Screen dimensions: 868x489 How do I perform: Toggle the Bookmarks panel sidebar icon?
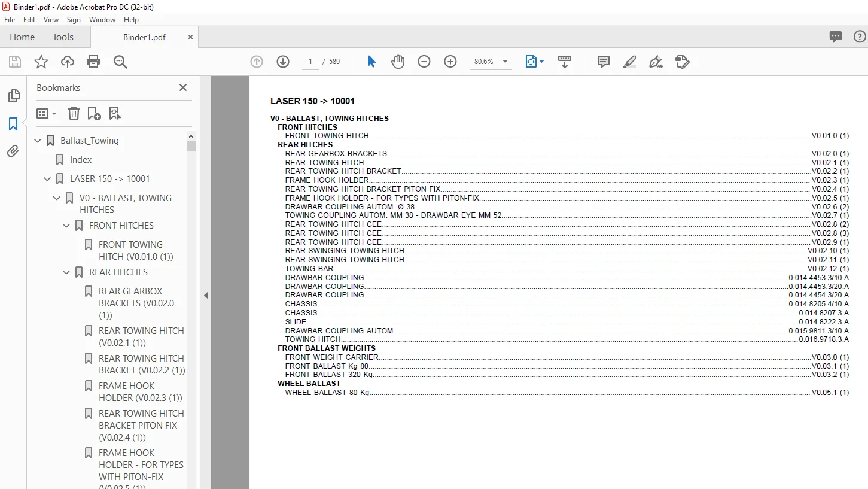[13, 124]
